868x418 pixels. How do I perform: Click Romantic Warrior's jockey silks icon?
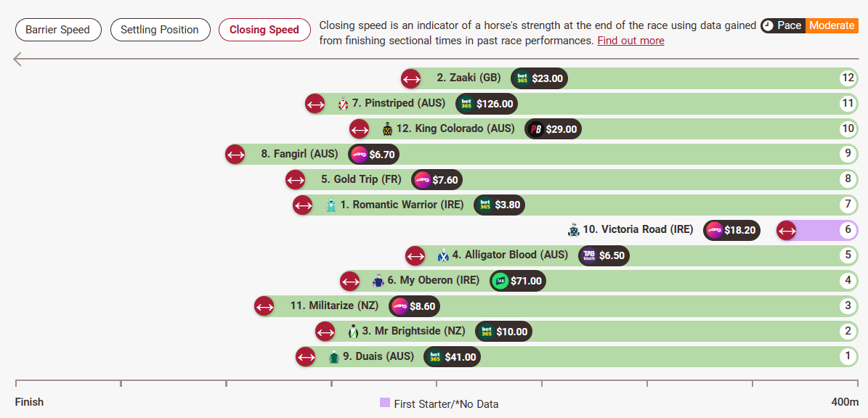331,205
